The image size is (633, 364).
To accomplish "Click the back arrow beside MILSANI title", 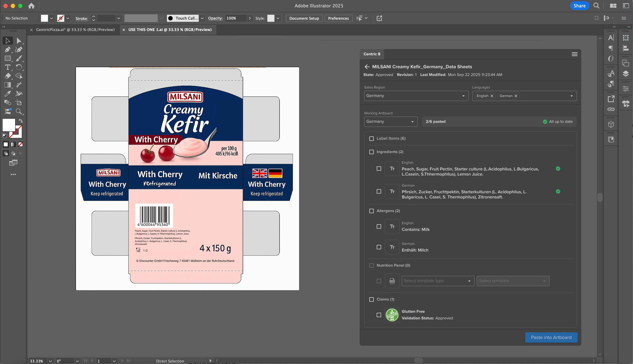I will [367, 67].
